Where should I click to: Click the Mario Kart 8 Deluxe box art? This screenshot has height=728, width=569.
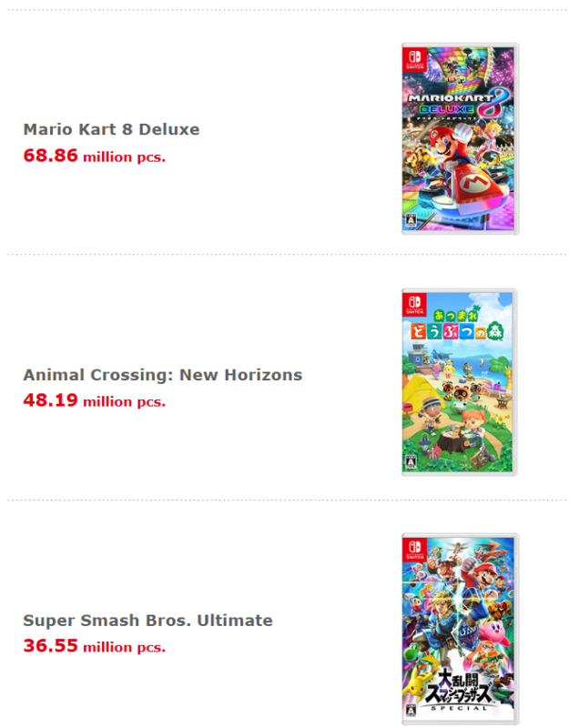point(460,138)
